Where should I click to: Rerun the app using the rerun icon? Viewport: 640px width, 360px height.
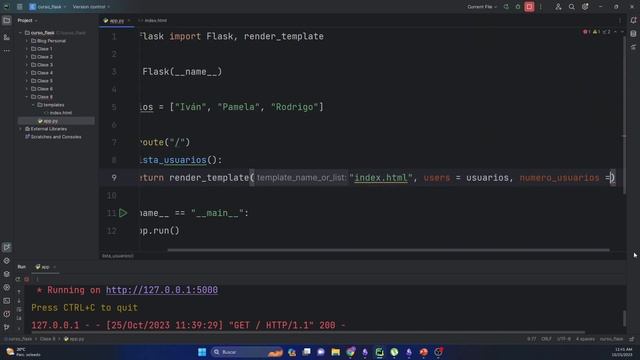(x=506, y=7)
